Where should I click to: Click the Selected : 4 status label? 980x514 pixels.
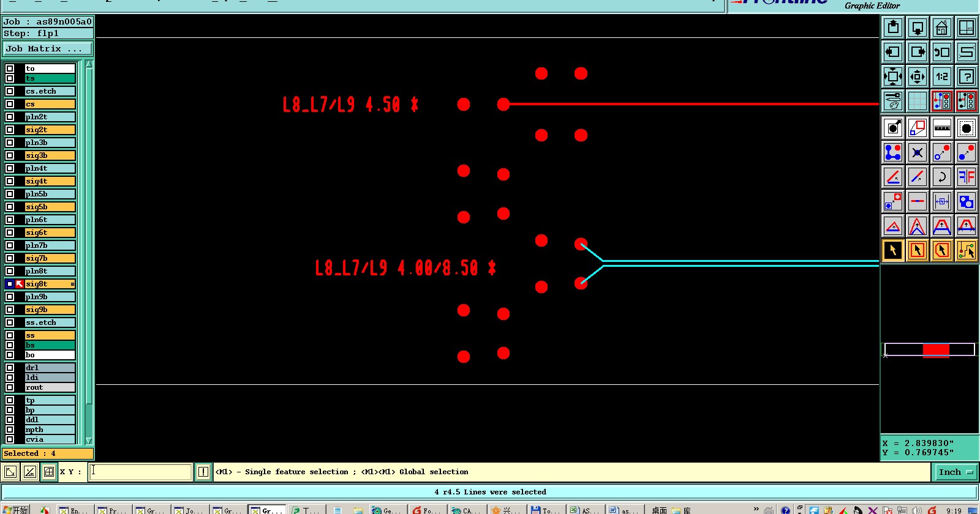[x=48, y=453]
